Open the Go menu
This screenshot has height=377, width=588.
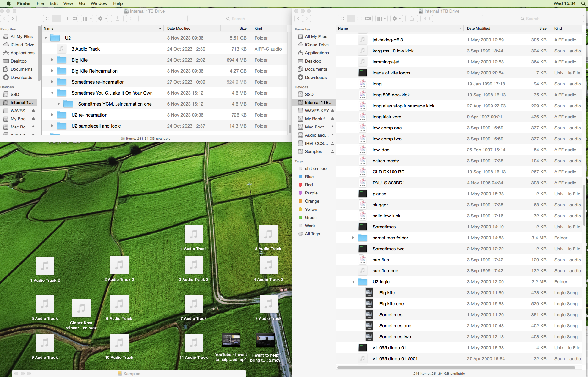coord(82,3)
